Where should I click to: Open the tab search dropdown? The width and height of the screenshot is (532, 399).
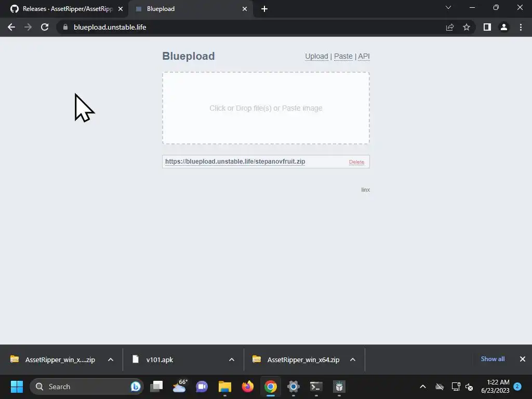point(448,7)
